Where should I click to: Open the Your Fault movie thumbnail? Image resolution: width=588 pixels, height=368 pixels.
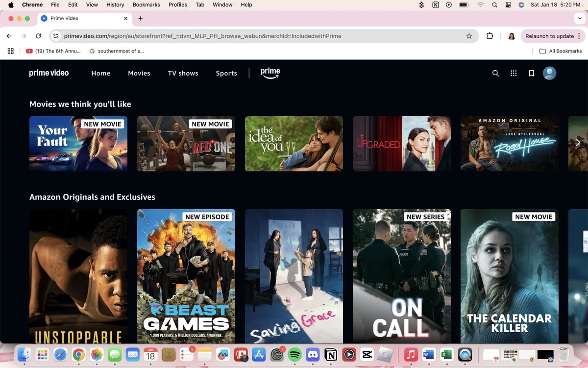click(78, 144)
